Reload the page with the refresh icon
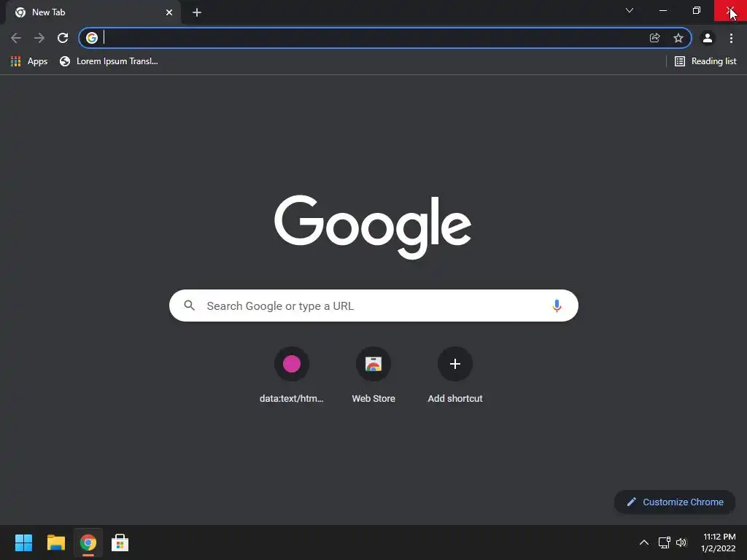Screen dimensions: 747x560 click(63, 38)
